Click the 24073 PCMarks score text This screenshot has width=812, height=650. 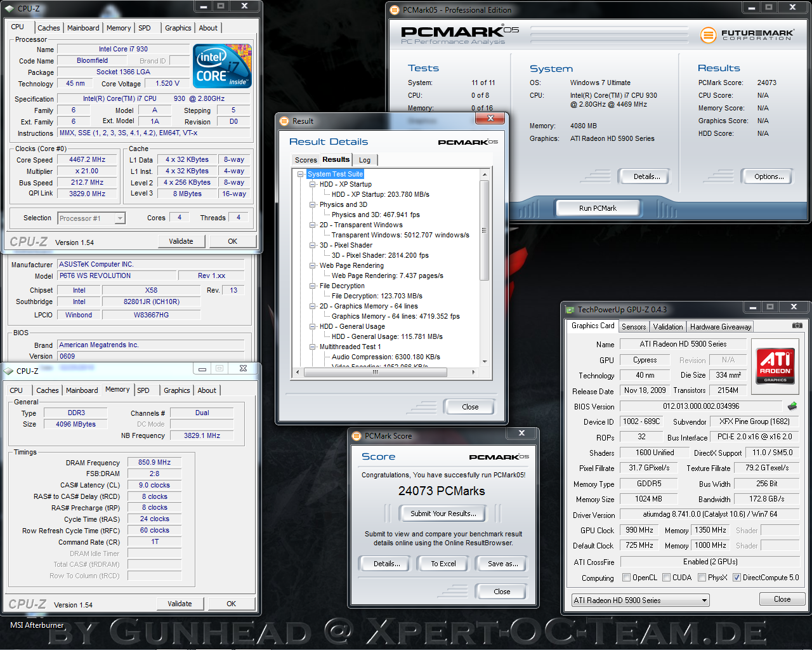[442, 491]
